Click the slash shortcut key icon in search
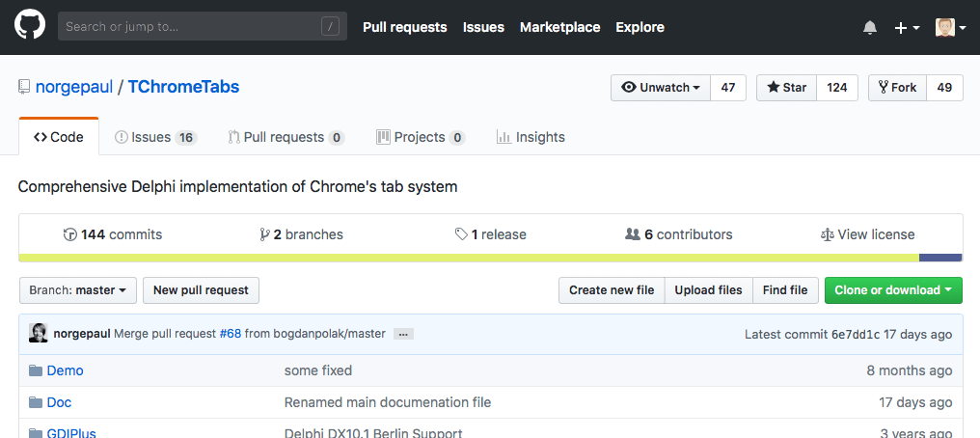 [x=330, y=27]
